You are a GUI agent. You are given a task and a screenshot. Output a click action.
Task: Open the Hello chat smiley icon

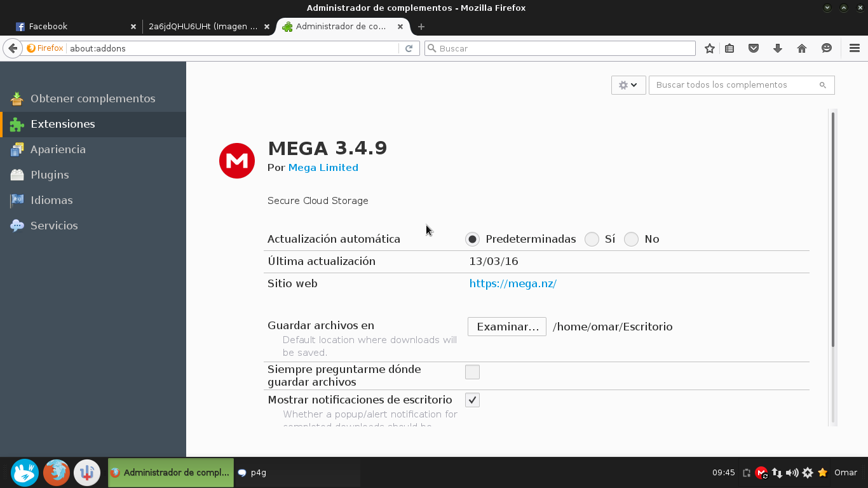(x=827, y=48)
